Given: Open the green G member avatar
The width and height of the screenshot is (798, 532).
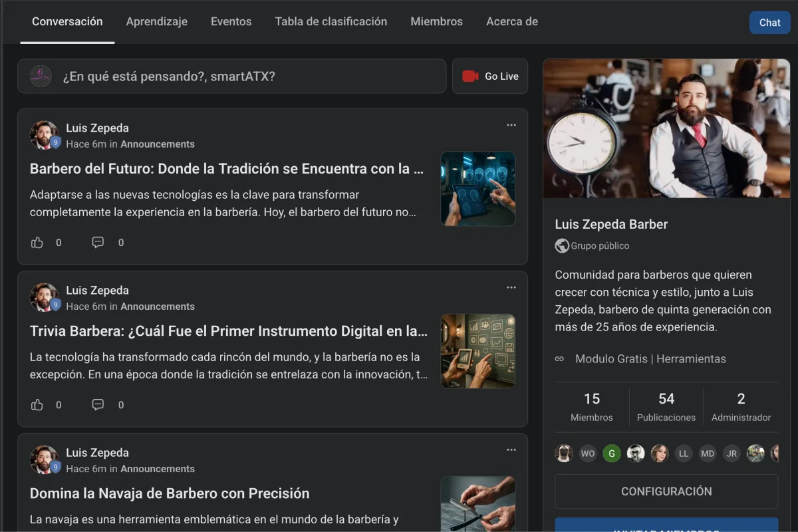Looking at the screenshot, I should tap(612, 454).
